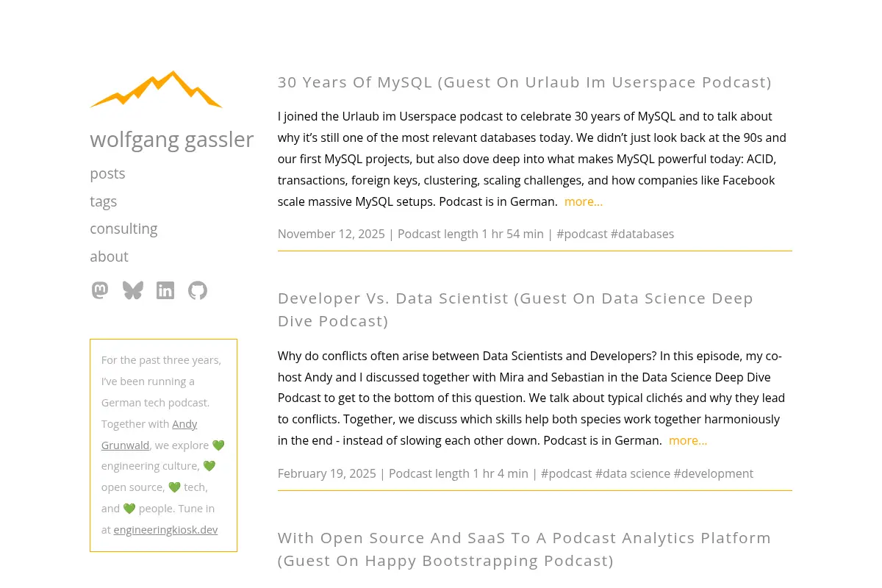882x588 pixels.
Task: Open the 30 Years Of MySQL post title
Action: click(x=525, y=82)
